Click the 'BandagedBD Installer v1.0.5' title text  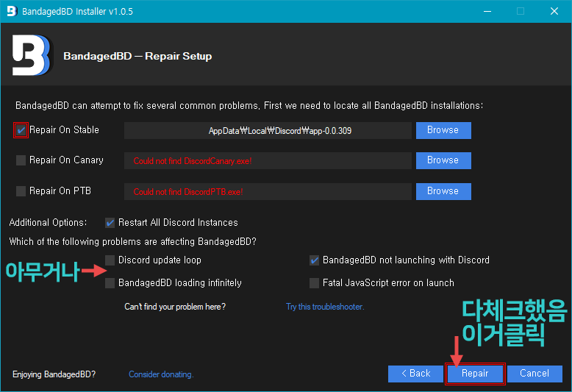[77, 11]
